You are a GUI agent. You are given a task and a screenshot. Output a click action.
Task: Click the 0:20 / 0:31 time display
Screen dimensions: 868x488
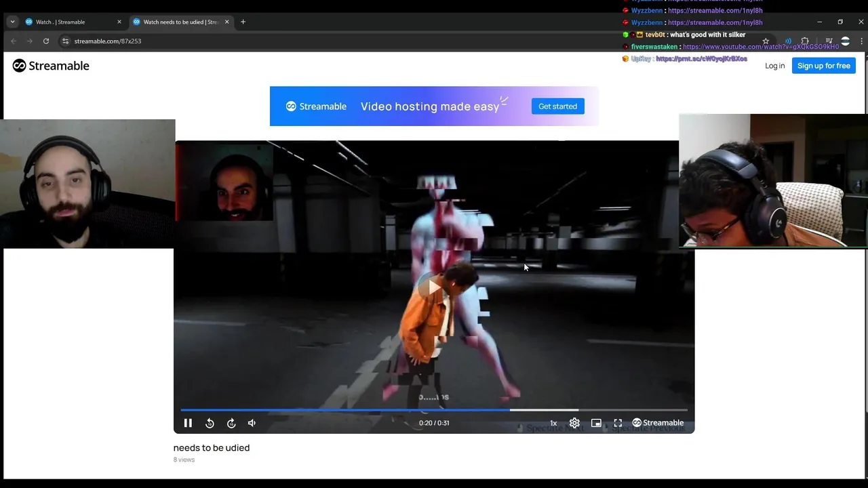tap(434, 423)
